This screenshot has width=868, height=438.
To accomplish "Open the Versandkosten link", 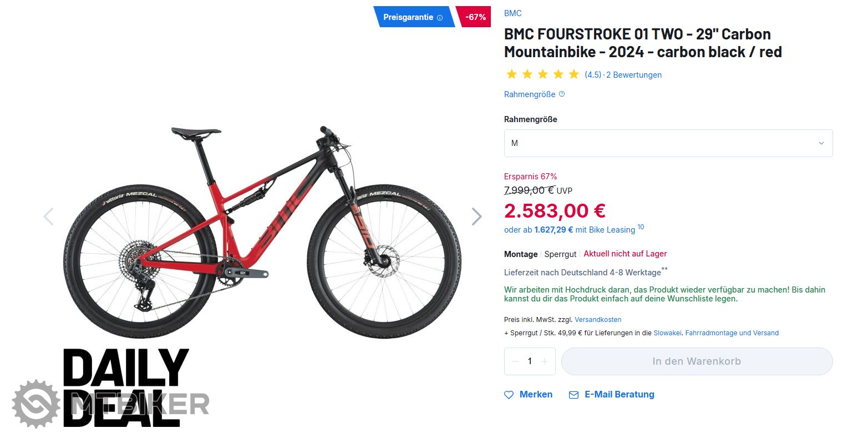I will coord(598,320).
